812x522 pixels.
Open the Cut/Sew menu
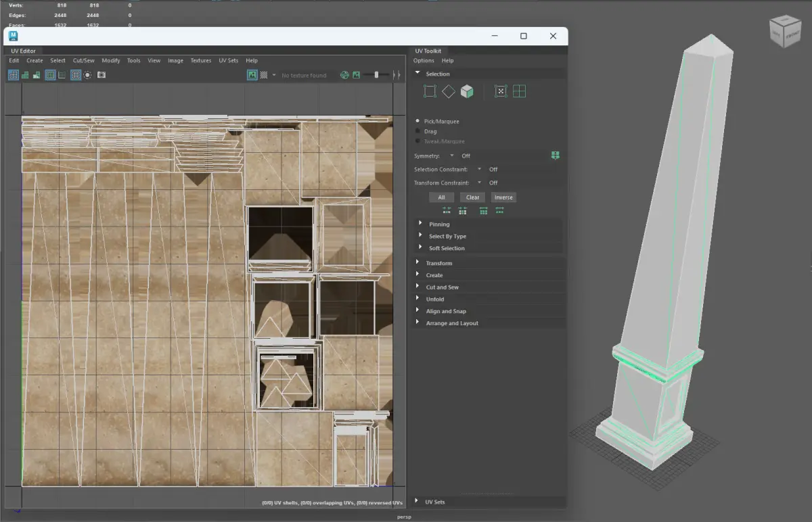[x=83, y=60]
